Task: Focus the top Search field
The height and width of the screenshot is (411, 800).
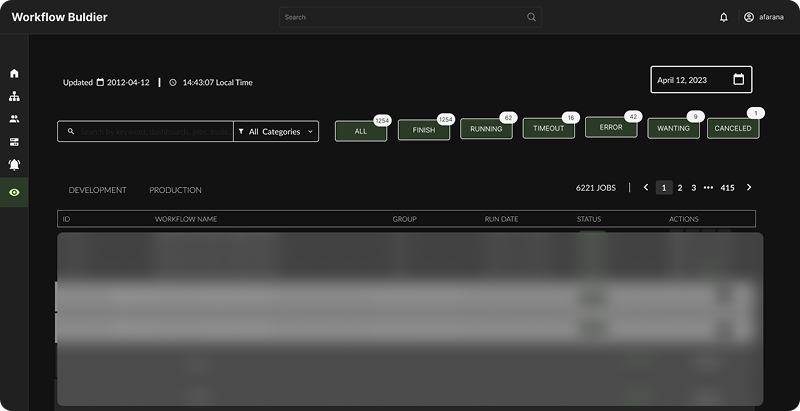Action: coord(410,17)
